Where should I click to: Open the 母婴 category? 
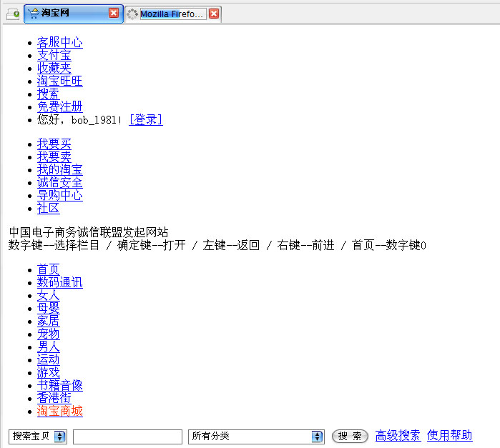point(48,308)
